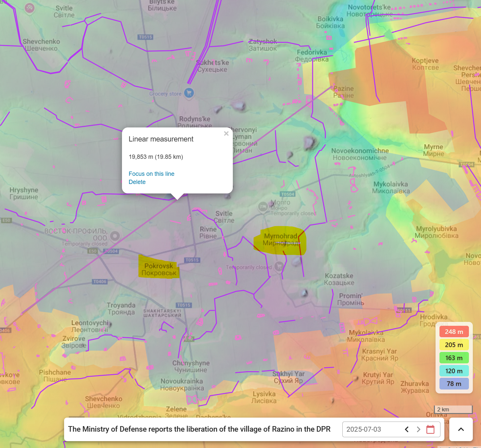The height and width of the screenshot is (448, 481).
Task: Click the Novoekonomichne village label
Action: [x=360, y=154]
